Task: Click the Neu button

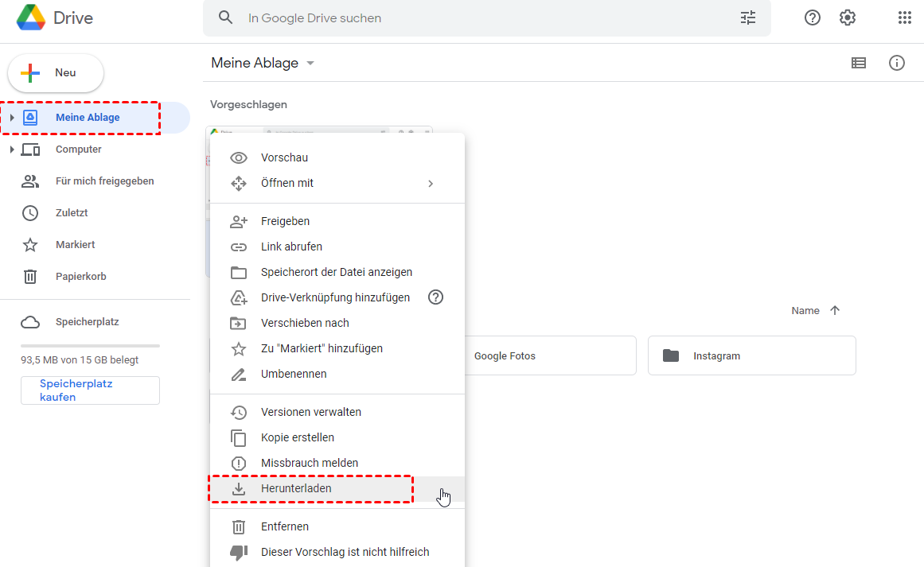Action: point(56,73)
